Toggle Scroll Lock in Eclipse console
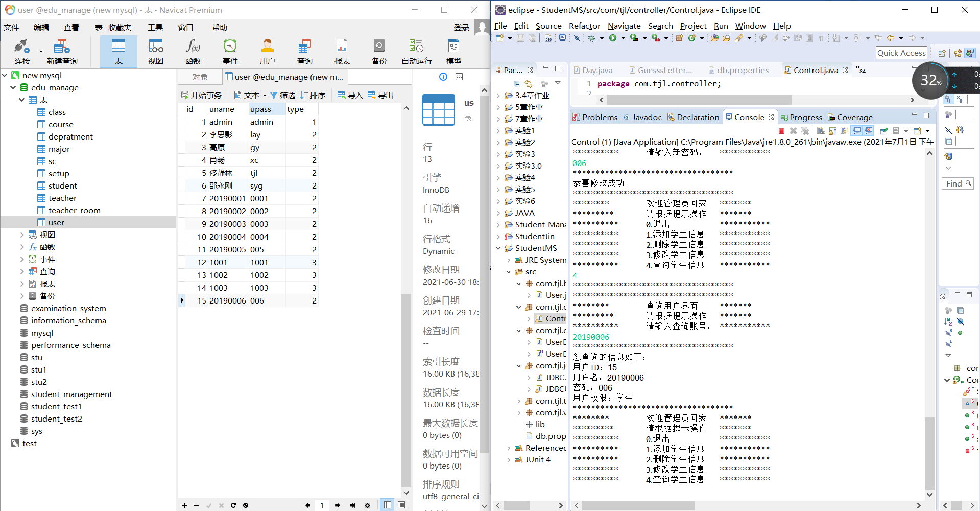Viewport: 980px width, 511px height. (x=832, y=131)
